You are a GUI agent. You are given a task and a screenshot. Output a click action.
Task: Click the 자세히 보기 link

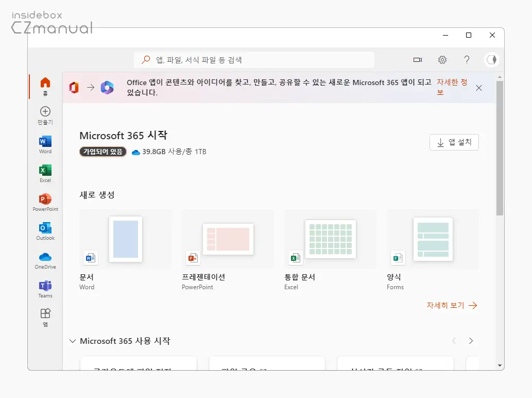tap(452, 305)
